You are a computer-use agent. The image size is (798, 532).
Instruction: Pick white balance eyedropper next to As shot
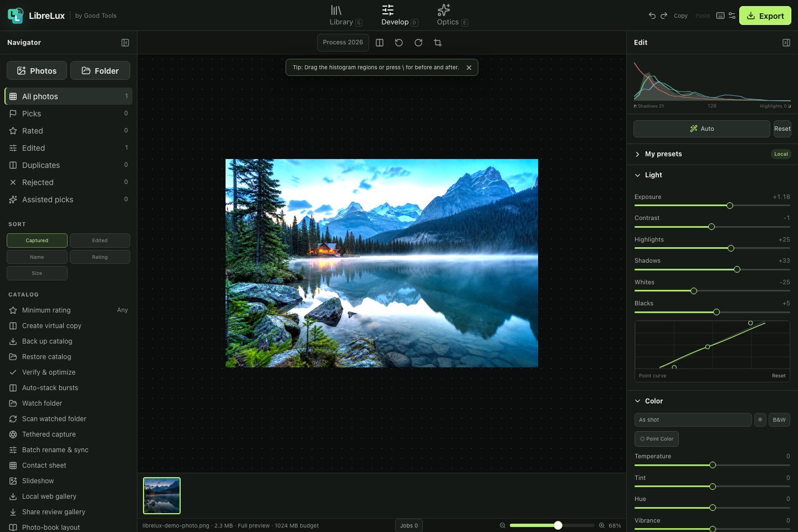(760, 420)
